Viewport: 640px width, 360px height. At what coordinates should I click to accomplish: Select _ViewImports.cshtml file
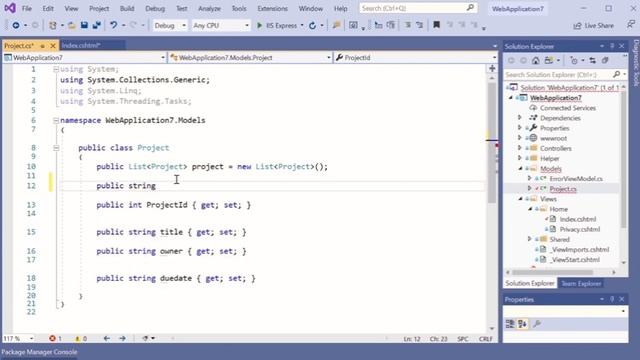coord(579,249)
